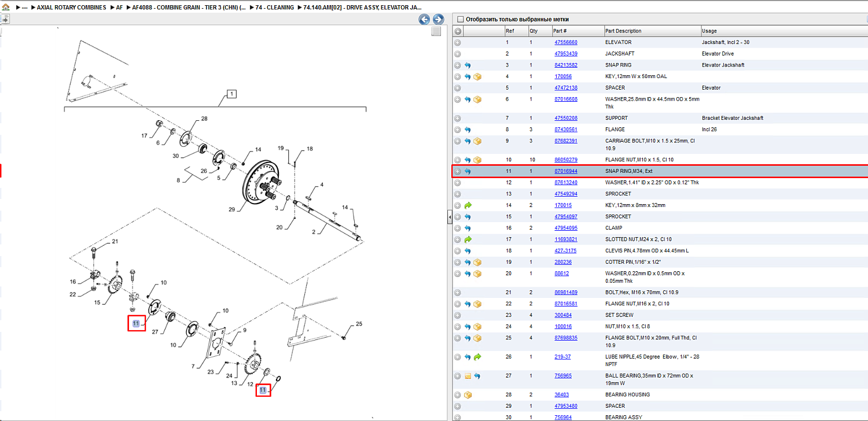This screenshot has height=421, width=868.
Task: Click package icon for FLANGE NUT 86050279
Action: click(x=477, y=160)
